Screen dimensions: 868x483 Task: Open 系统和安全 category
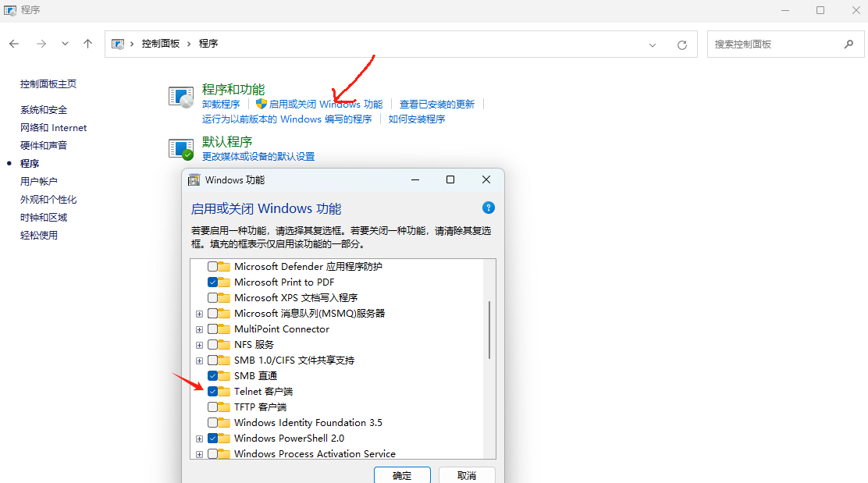point(44,110)
